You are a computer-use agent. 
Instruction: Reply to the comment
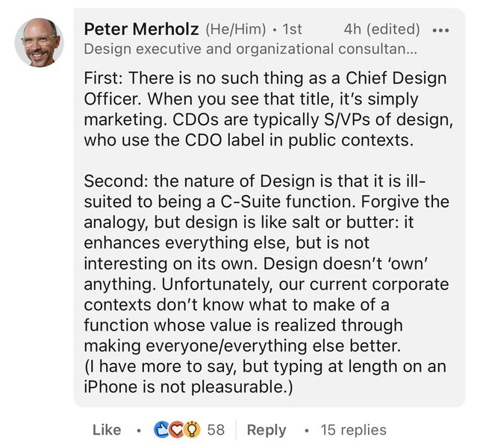pos(266,429)
